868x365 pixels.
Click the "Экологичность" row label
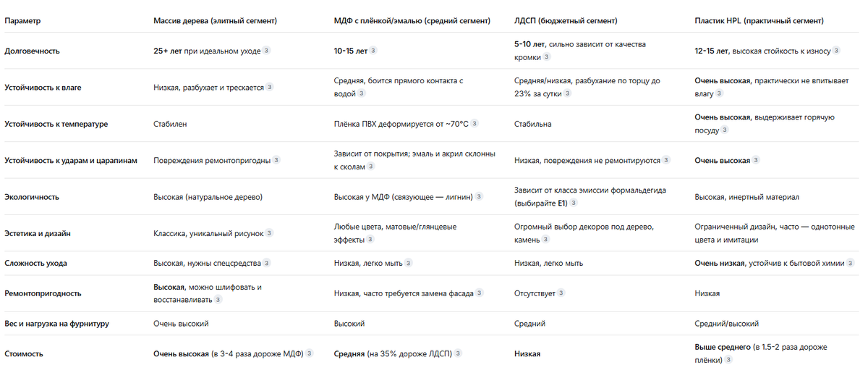pyautogui.click(x=32, y=196)
